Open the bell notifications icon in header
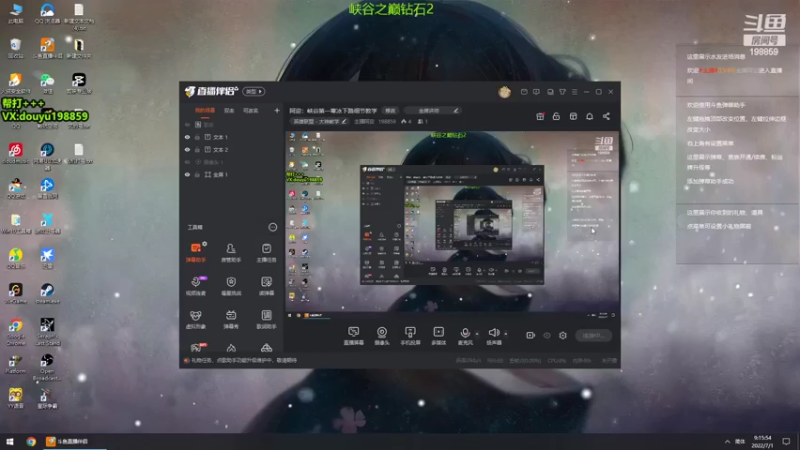This screenshot has width=800, height=450. tap(589, 116)
